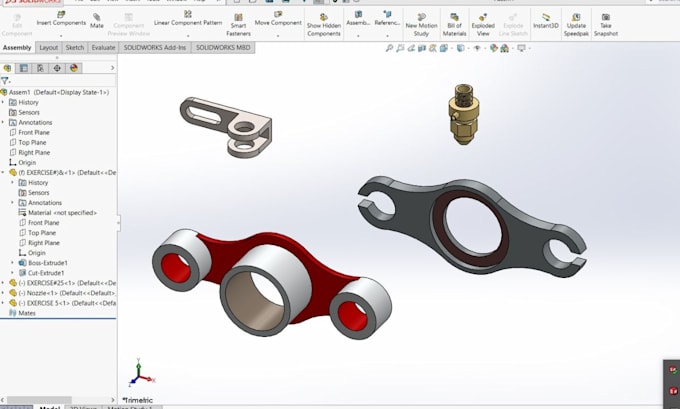Select top-level Right Plane

(x=29, y=152)
